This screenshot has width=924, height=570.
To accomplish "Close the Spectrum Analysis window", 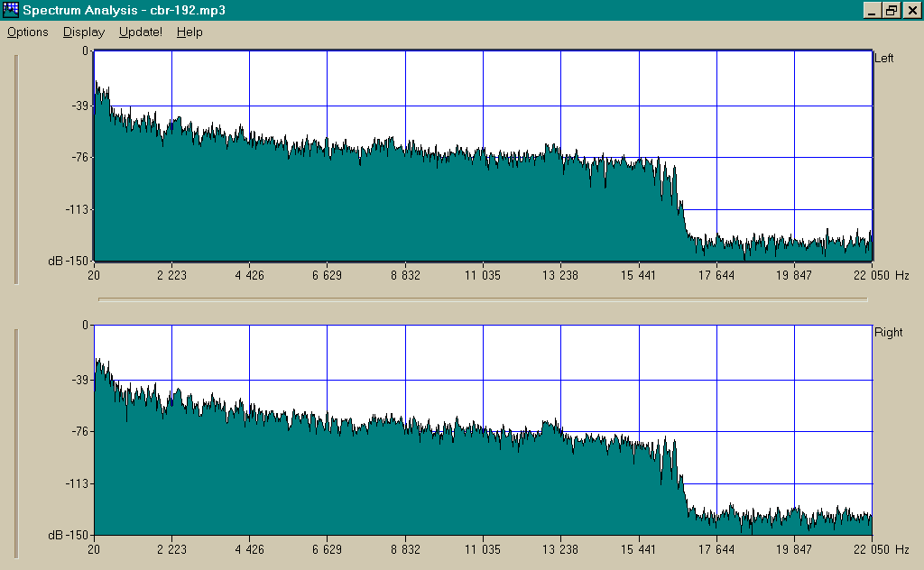I will (911, 10).
